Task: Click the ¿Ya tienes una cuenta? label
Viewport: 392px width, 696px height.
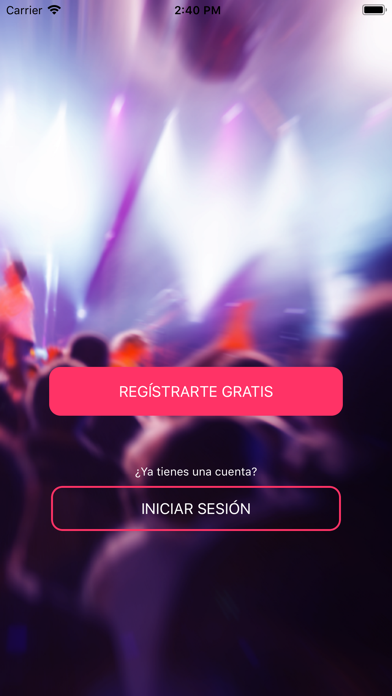Action: click(x=196, y=472)
